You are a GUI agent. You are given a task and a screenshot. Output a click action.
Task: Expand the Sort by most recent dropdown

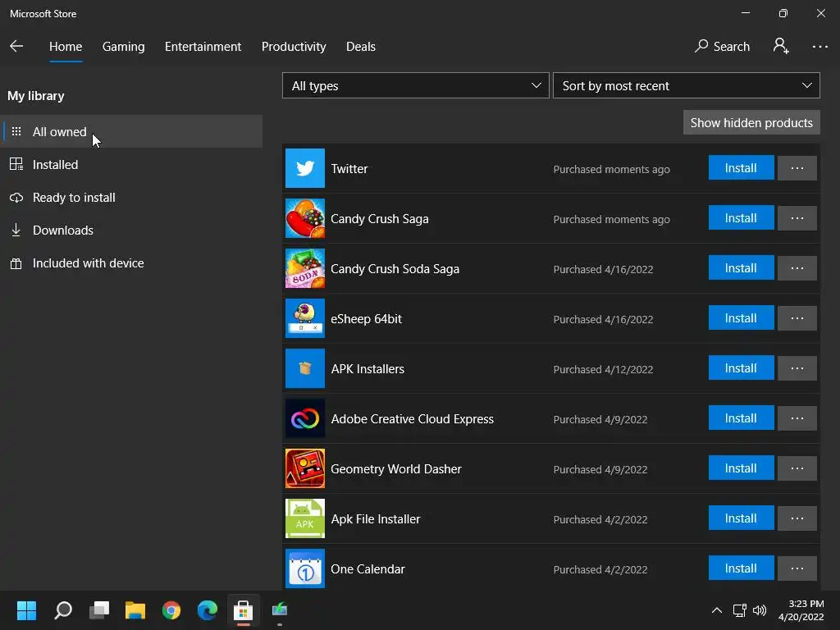[x=687, y=85]
